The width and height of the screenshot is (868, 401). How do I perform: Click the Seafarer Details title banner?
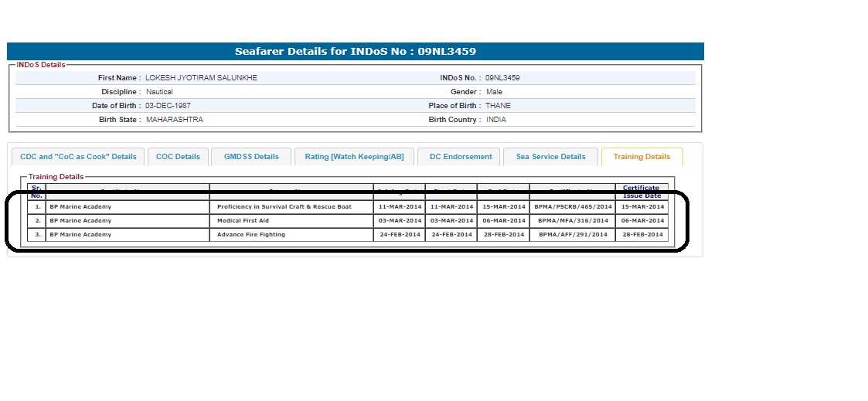point(356,52)
